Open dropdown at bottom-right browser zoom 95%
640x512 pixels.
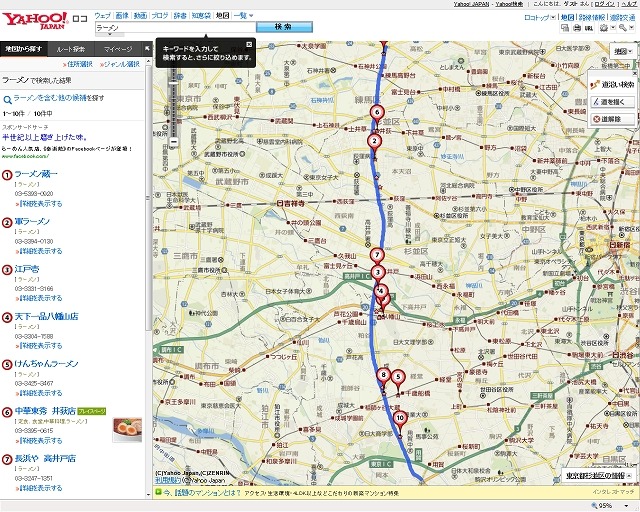point(626,506)
